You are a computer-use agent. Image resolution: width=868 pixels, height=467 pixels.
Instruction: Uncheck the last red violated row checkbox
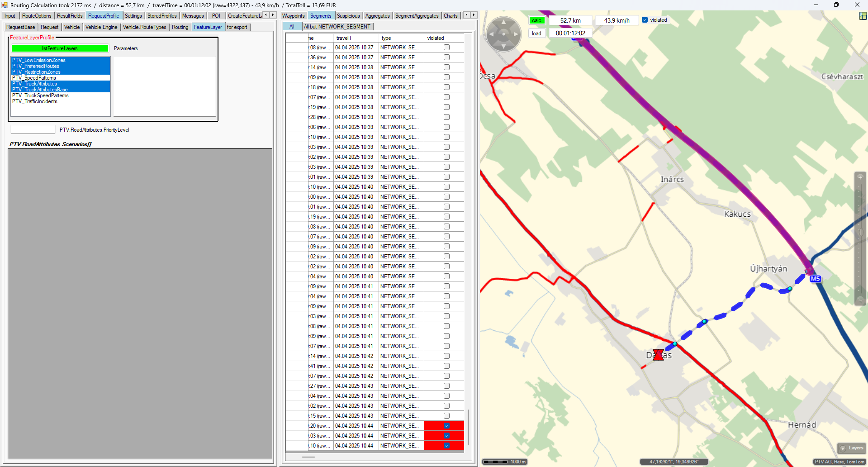point(446,446)
